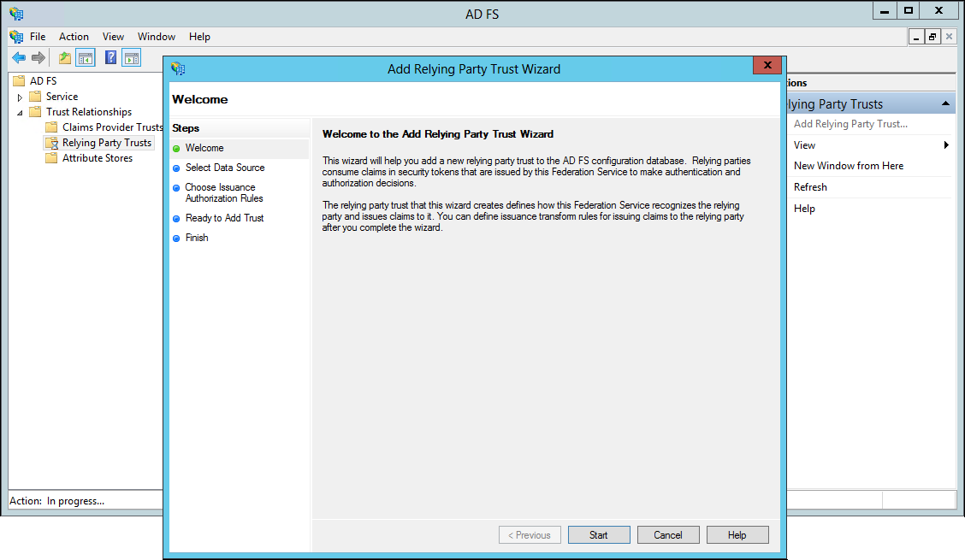Viewport: 965px width, 560px height.
Task: Click the AD FS main window title icon
Action: [16, 14]
